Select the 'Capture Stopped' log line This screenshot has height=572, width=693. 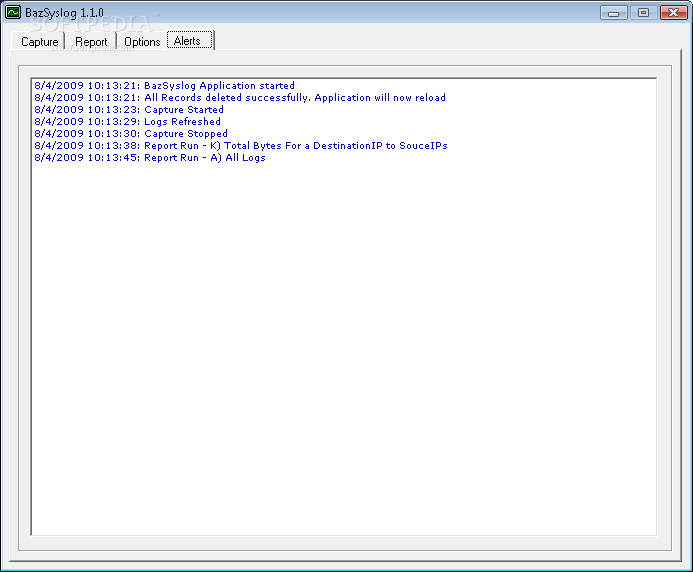point(131,133)
